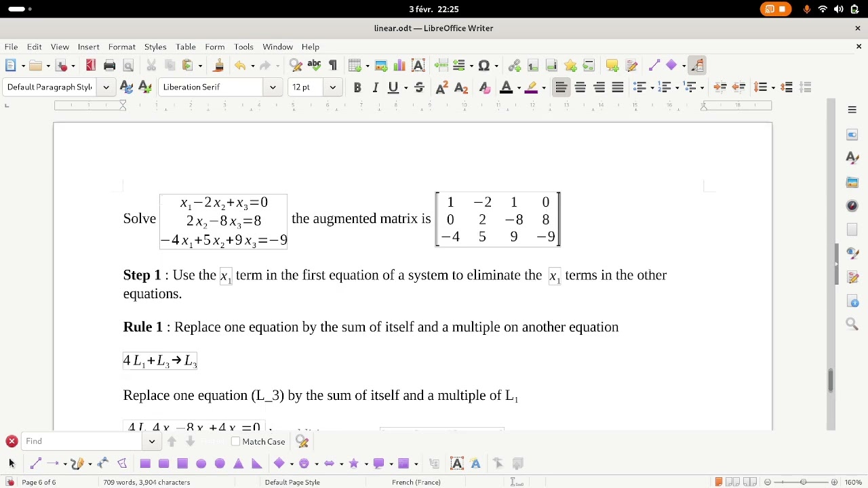Insert image from toolbar
The height and width of the screenshot is (488, 868).
click(381, 66)
